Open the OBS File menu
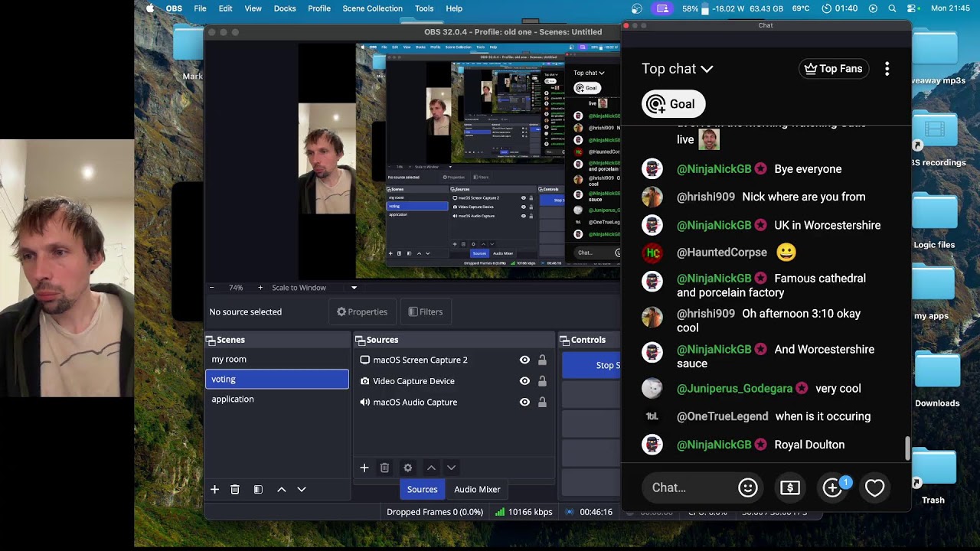This screenshot has height=551, width=980. [x=200, y=8]
